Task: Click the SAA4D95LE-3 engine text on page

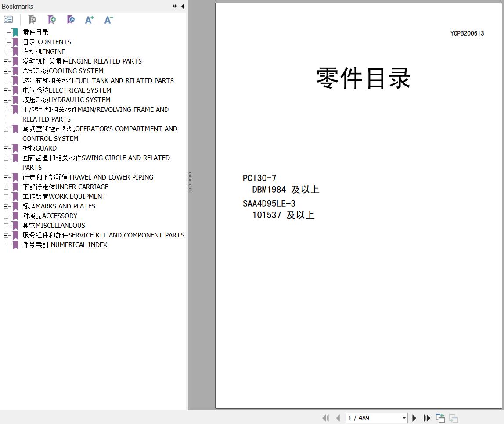Action: pos(269,204)
